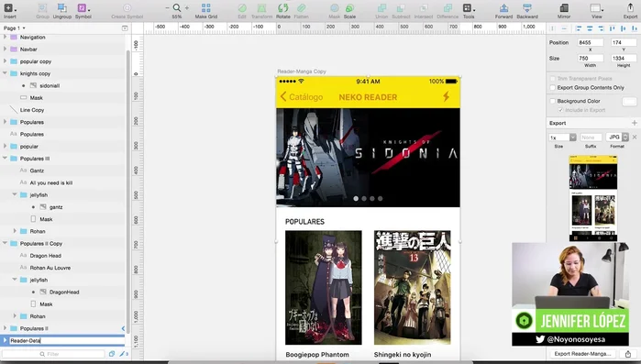641x364 pixels.
Task: Click the background color swatch in the inspector
Action: (x=629, y=102)
